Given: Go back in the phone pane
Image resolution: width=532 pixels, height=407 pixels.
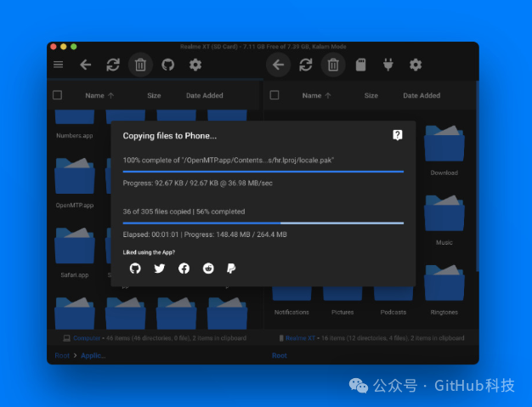Looking at the screenshot, I should click(278, 65).
